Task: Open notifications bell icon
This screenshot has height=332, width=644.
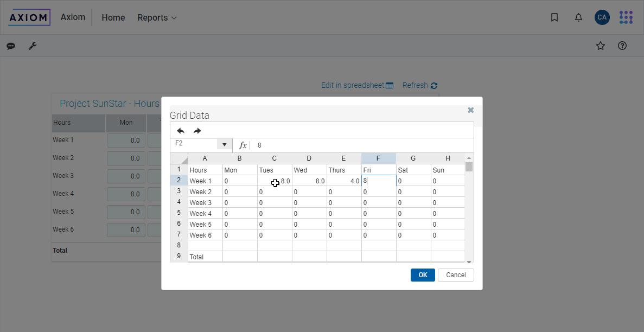Action: [x=578, y=17]
